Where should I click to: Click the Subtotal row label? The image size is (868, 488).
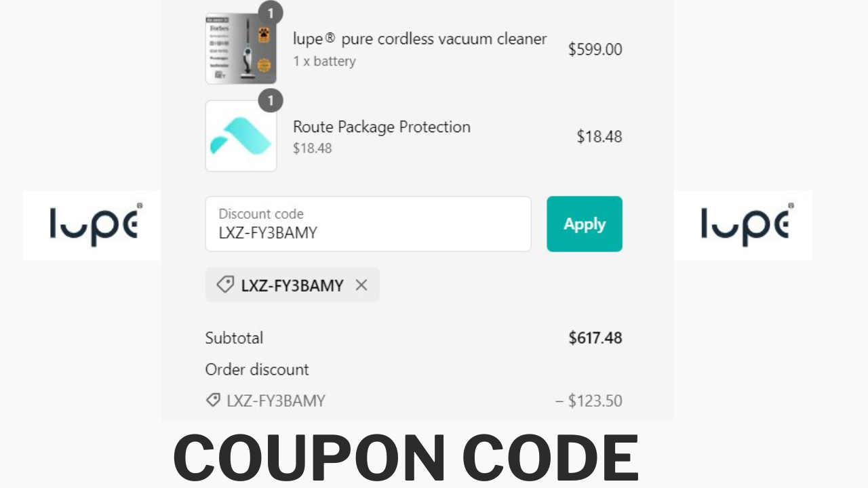tap(234, 338)
